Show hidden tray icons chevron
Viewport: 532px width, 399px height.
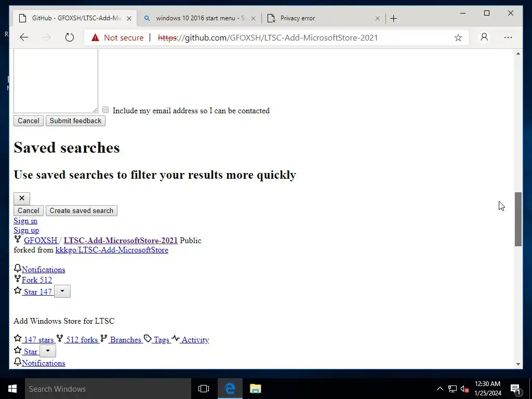tap(440, 389)
